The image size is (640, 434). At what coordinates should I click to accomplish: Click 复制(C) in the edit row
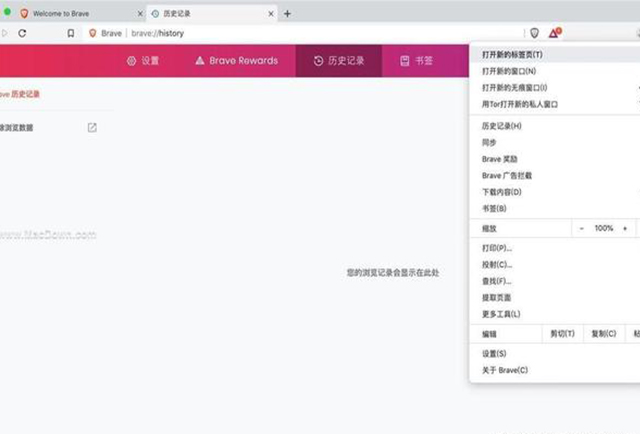pyautogui.click(x=604, y=334)
